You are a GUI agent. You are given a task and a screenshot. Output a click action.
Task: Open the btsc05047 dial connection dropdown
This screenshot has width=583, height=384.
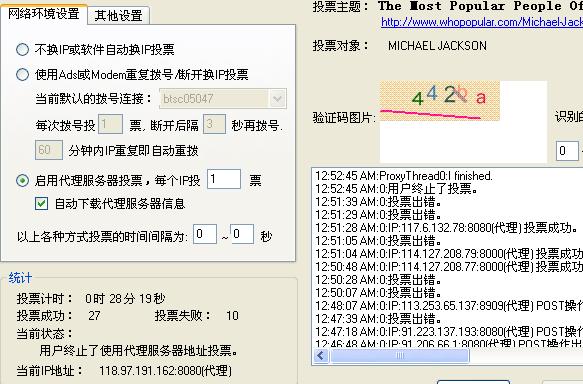(277, 99)
